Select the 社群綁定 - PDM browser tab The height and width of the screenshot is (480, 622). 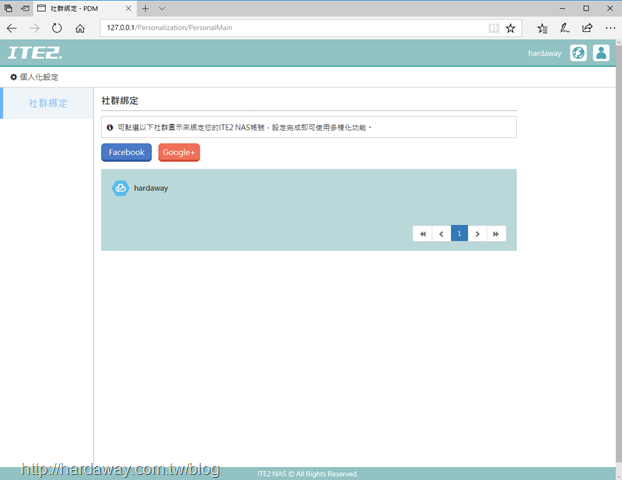[85, 8]
